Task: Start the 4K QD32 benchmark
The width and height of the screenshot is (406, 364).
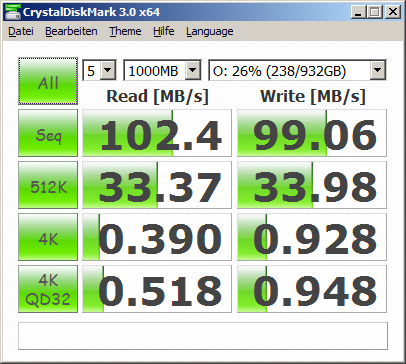Action: [x=48, y=289]
